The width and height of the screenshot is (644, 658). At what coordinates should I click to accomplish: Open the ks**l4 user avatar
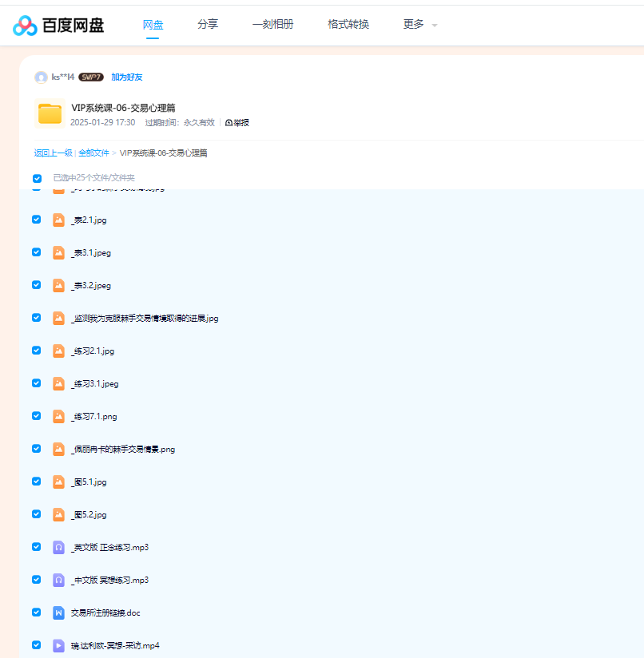click(x=41, y=77)
